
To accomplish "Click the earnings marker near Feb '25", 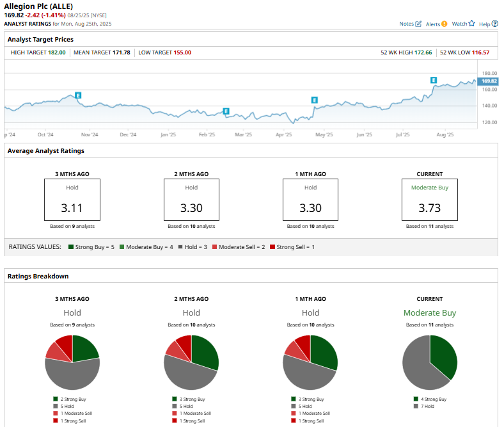I will click(x=226, y=111).
